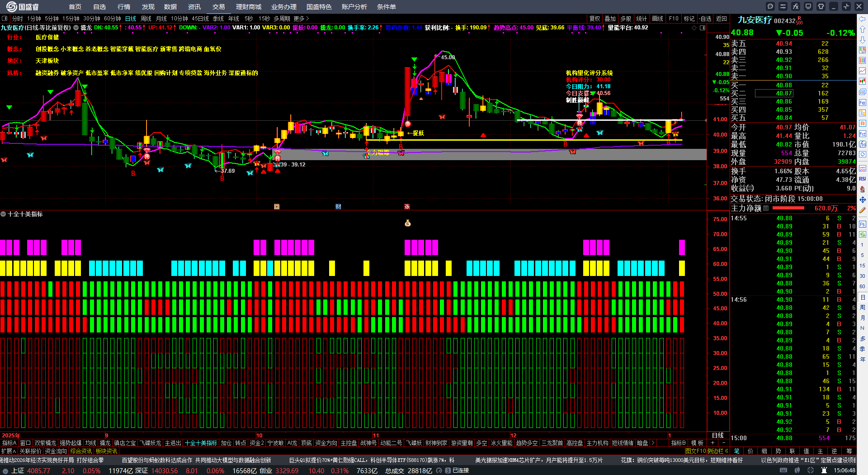The image size is (868, 475).
Task: Select the 强势起爆 indicator tab
Action: coord(71,443)
